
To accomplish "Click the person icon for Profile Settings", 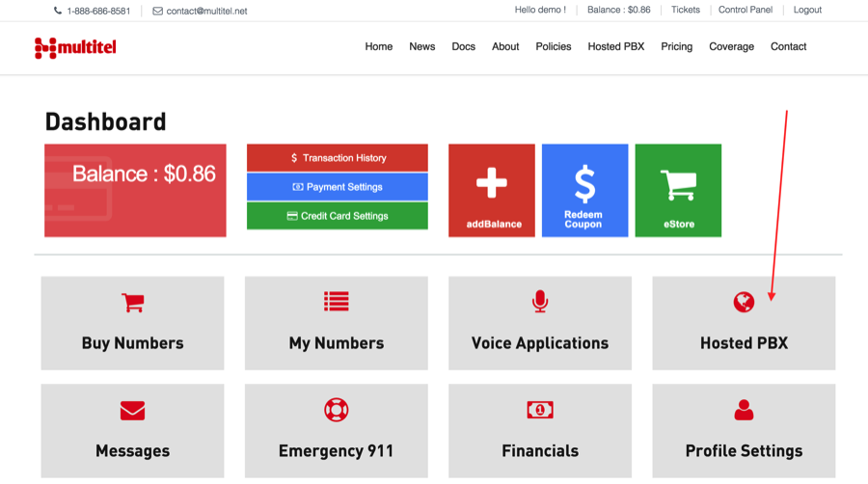I will [x=744, y=410].
